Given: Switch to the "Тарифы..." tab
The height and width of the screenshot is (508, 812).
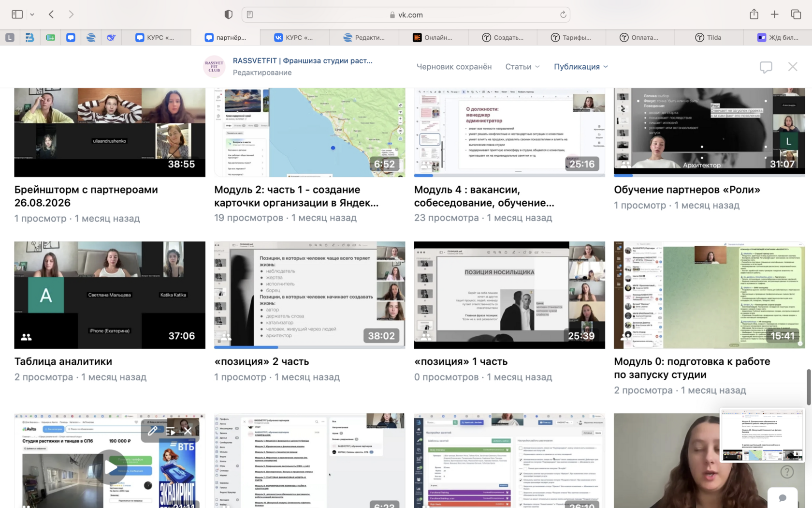Looking at the screenshot, I should [571, 37].
